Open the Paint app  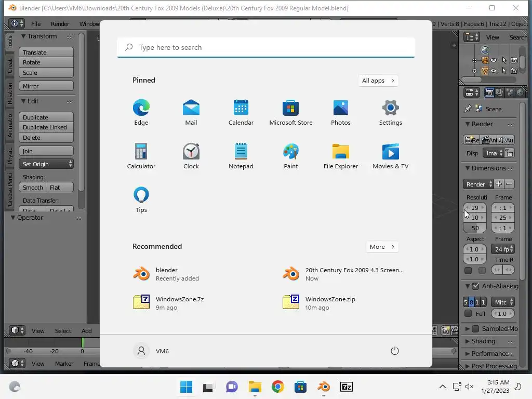tap(291, 156)
